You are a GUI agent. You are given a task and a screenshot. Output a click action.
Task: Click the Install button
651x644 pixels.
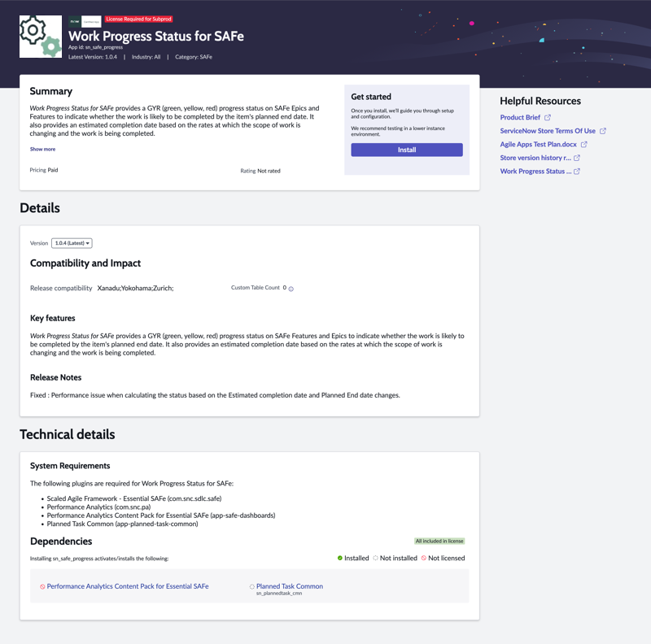point(406,150)
